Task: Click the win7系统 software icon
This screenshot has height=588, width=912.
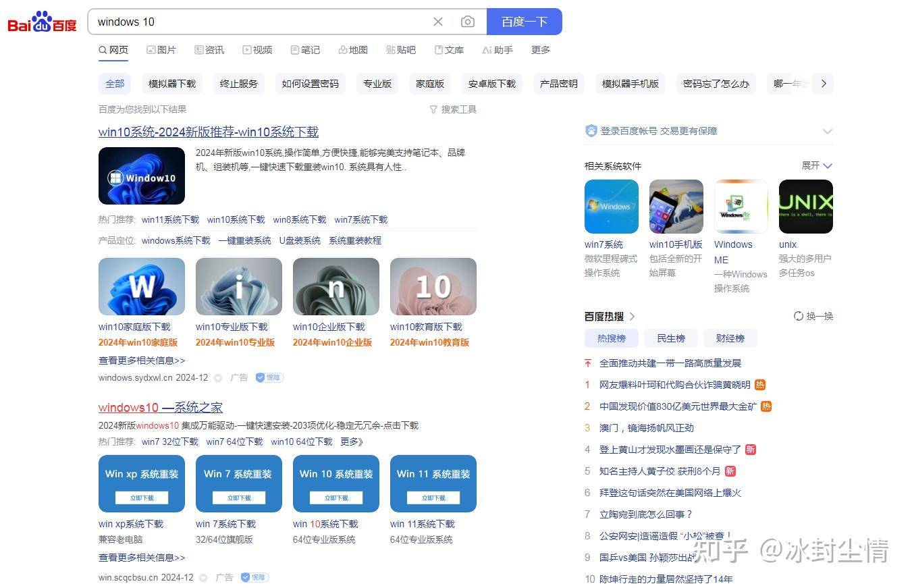Action: coord(612,207)
